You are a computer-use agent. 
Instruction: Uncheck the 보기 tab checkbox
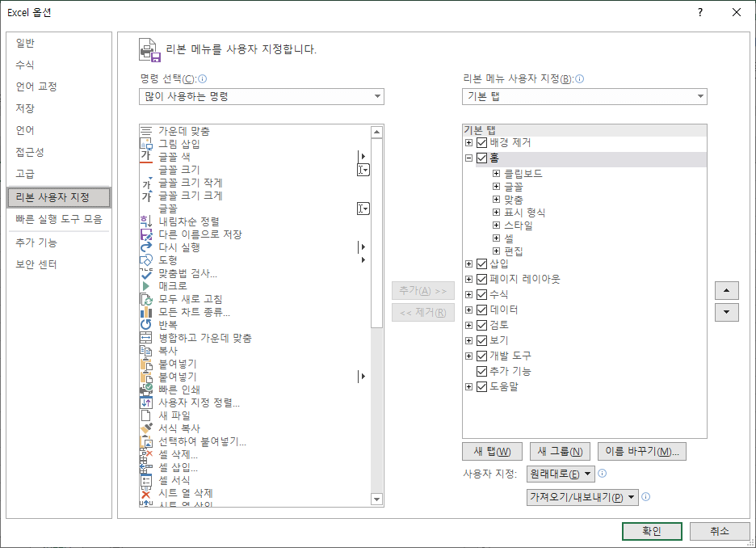pyautogui.click(x=481, y=340)
